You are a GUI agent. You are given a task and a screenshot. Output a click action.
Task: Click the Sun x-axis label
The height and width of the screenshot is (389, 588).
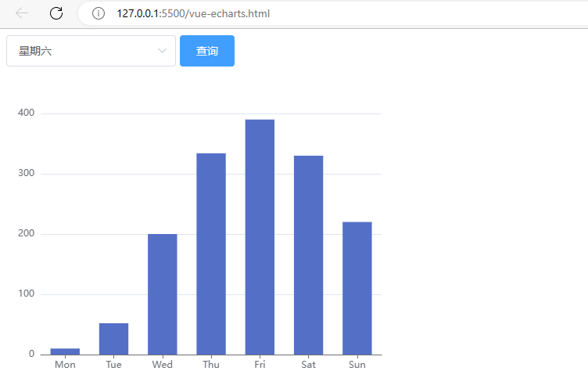tap(357, 365)
